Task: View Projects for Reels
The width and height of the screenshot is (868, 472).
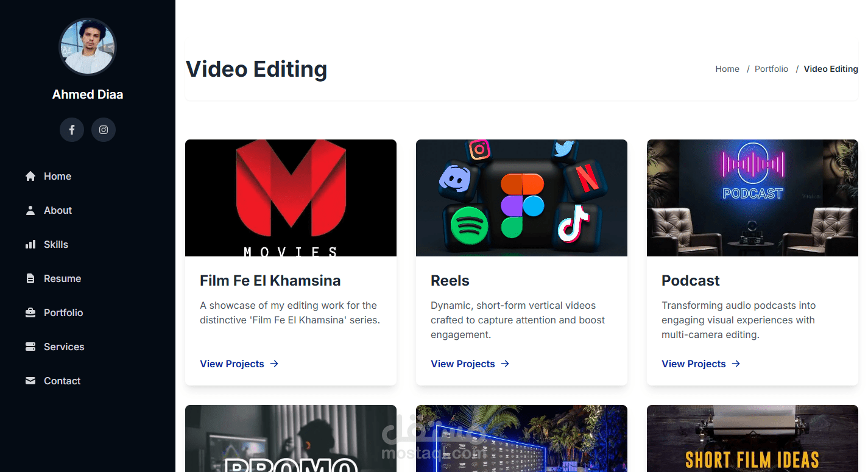Action: (x=470, y=364)
